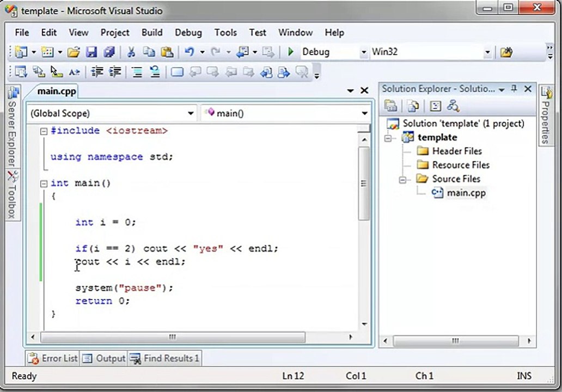Open the Global Scope dropdown
The image size is (562, 392).
191,114
